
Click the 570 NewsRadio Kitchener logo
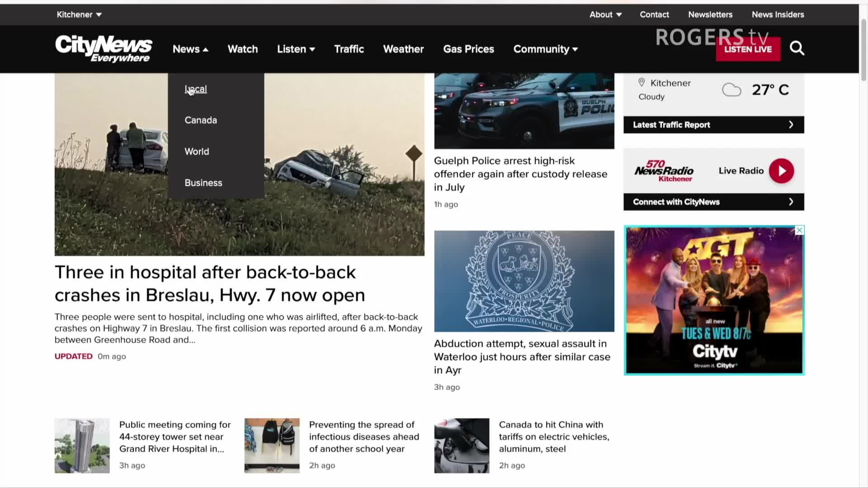(x=664, y=171)
